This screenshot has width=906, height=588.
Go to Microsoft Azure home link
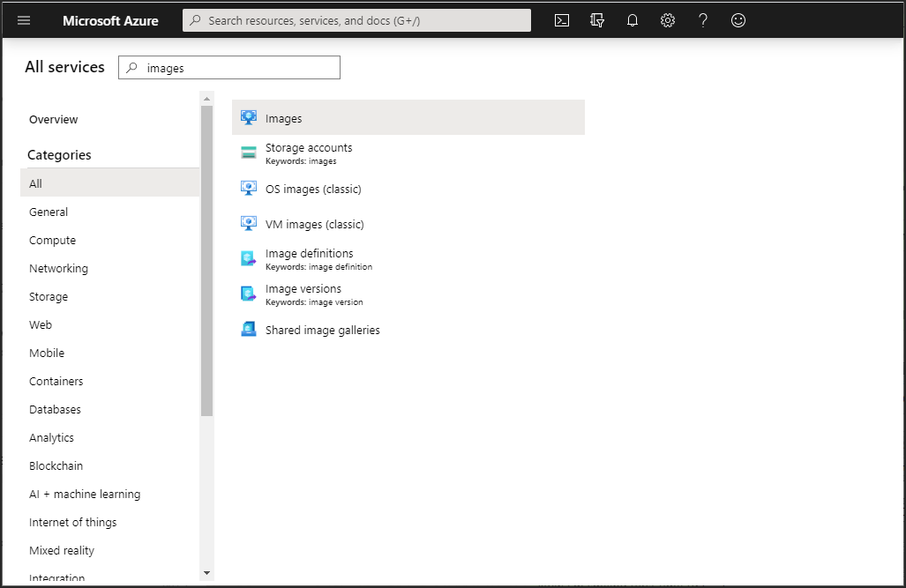110,21
